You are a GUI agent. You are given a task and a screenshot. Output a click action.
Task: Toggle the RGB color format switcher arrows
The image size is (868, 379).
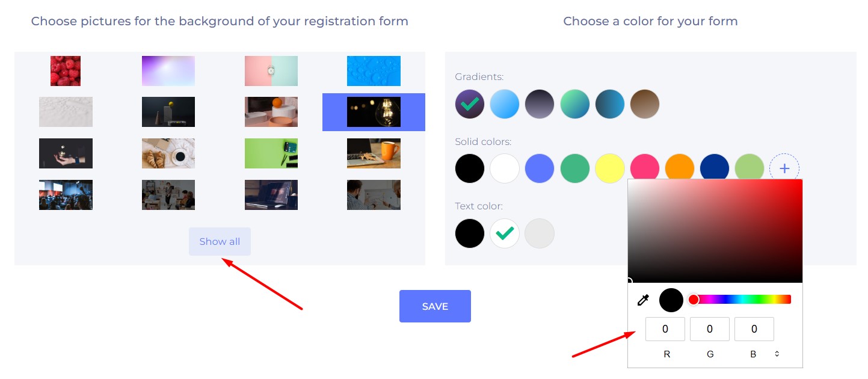coord(777,354)
